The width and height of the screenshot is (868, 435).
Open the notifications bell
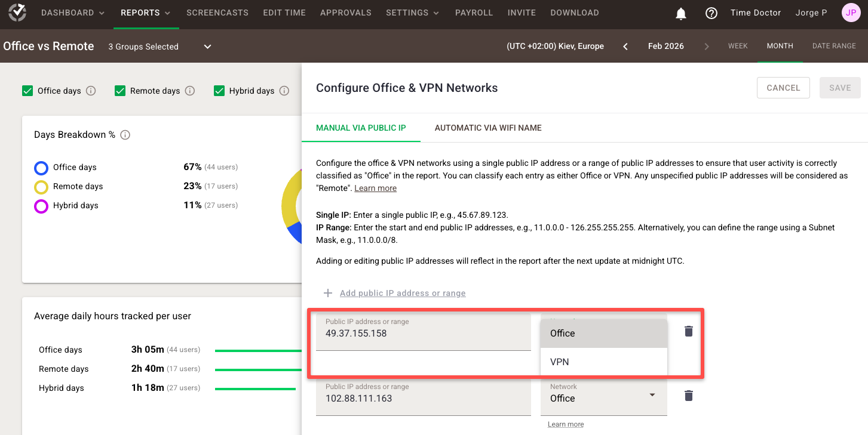click(681, 13)
